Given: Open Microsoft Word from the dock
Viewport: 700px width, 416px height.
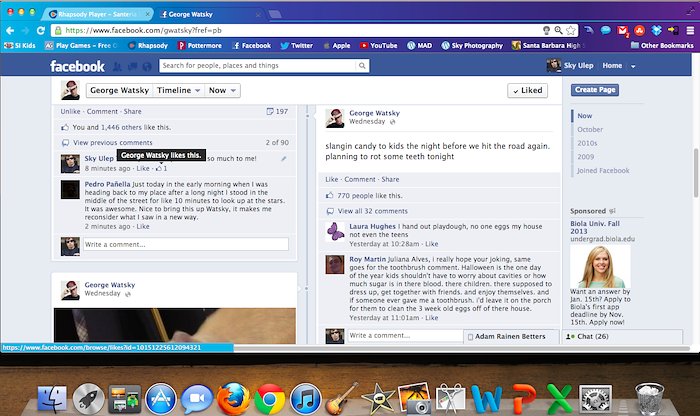Looking at the screenshot, I should tap(487, 399).
